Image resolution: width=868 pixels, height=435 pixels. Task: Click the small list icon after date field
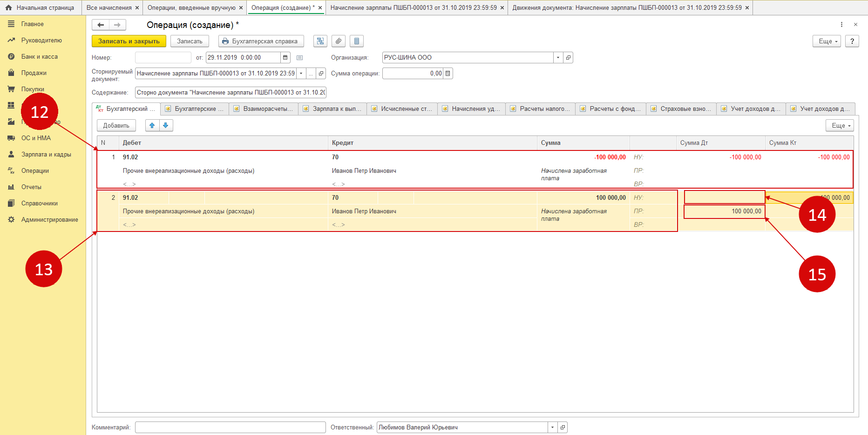tap(300, 58)
